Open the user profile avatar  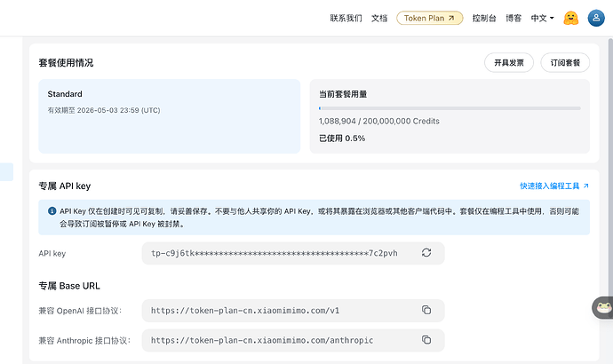(x=596, y=18)
